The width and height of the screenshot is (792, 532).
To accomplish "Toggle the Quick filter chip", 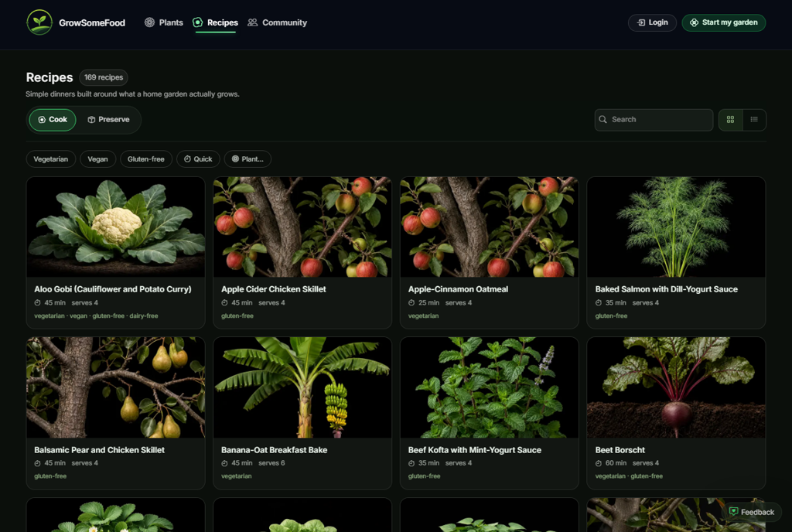I will click(198, 159).
